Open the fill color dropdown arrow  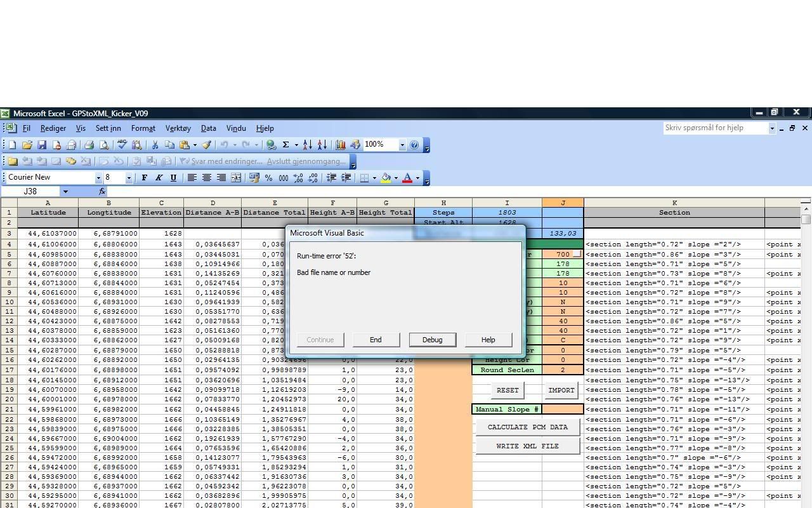pyautogui.click(x=396, y=178)
